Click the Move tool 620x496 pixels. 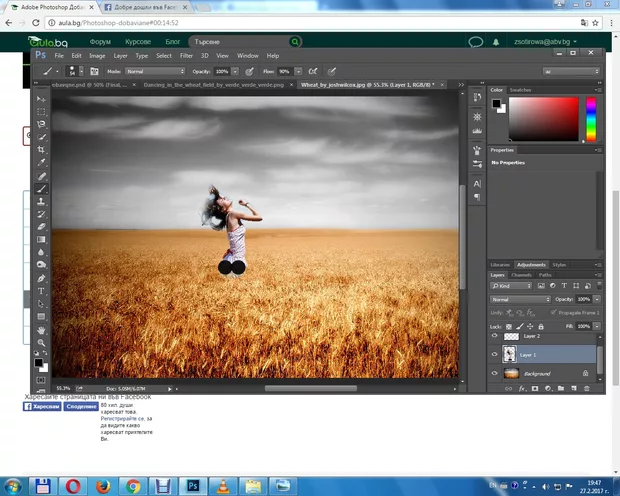[x=41, y=99]
